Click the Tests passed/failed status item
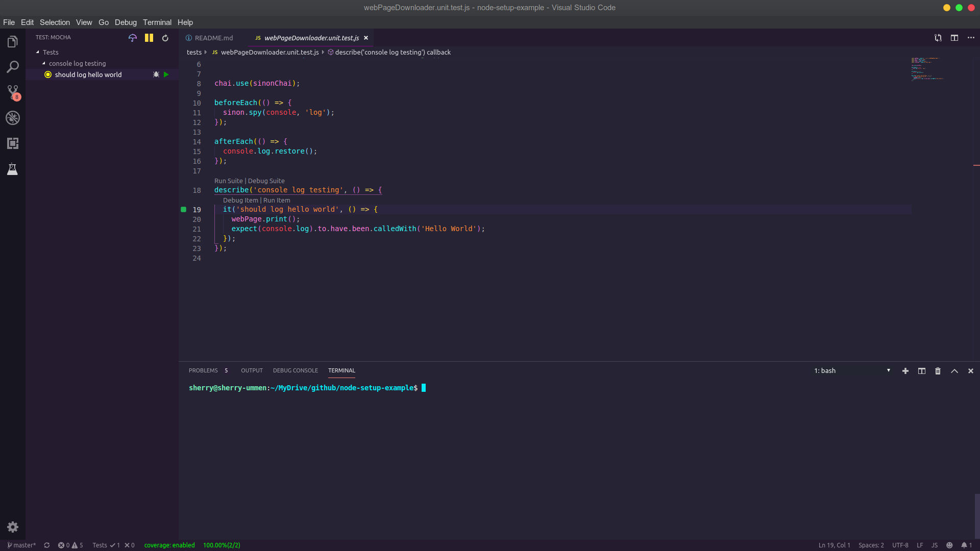Image resolution: width=980 pixels, height=551 pixels. point(113,545)
